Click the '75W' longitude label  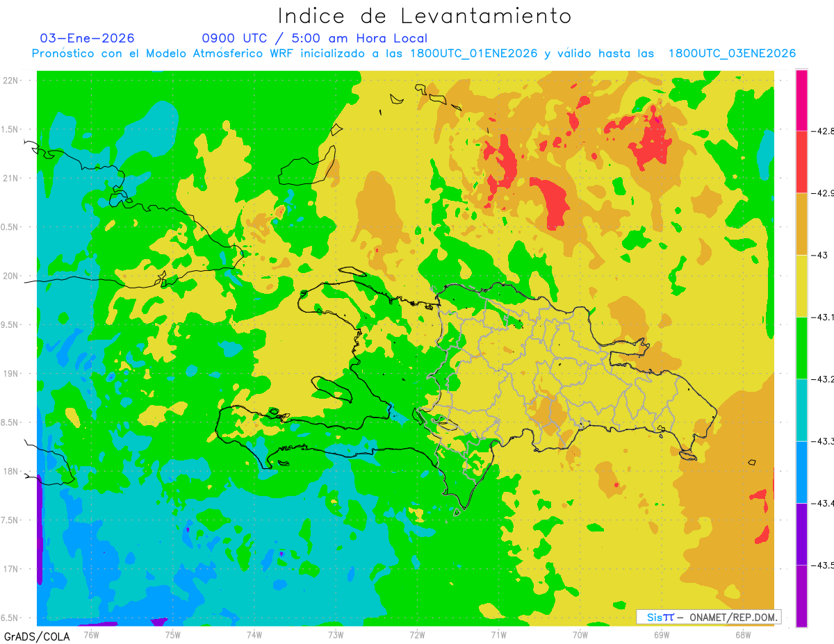173,634
